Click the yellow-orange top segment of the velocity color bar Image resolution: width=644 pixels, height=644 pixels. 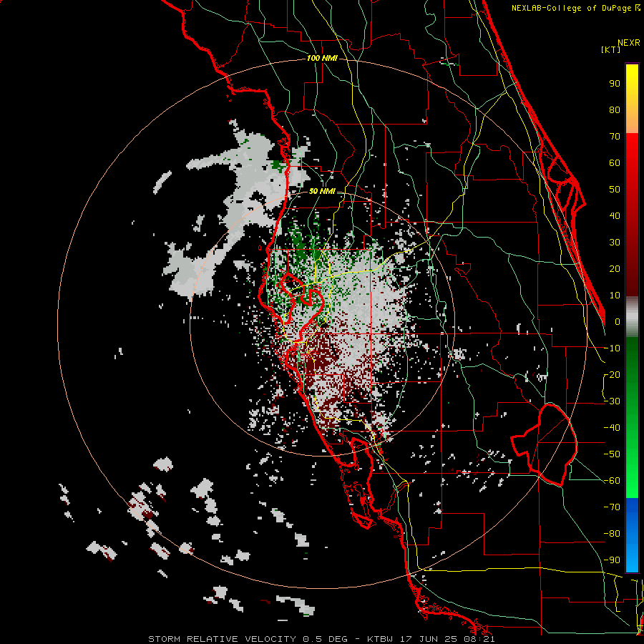point(632,99)
